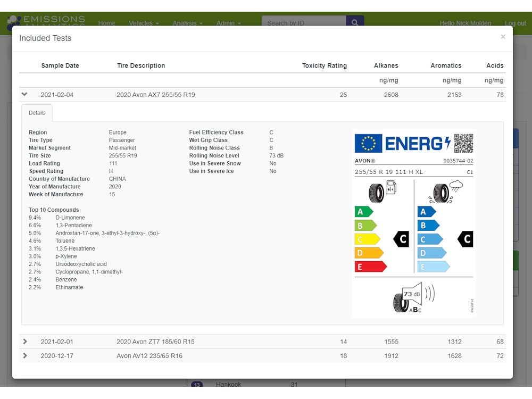Select the Ethinamate compound entry
The height and width of the screenshot is (399, 532).
click(69, 287)
